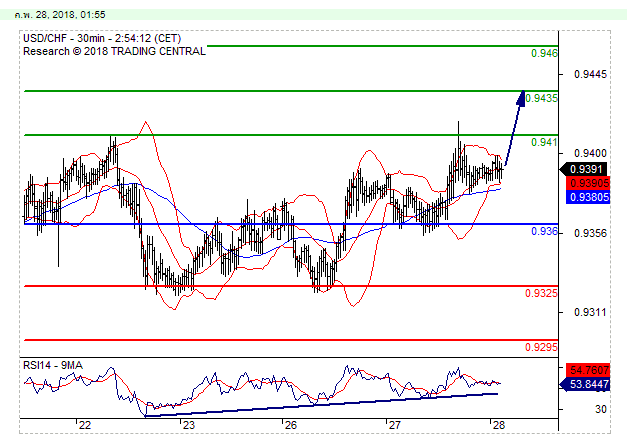
Task: Click the blue RSI value tag 53.8447
Action: coord(585,385)
